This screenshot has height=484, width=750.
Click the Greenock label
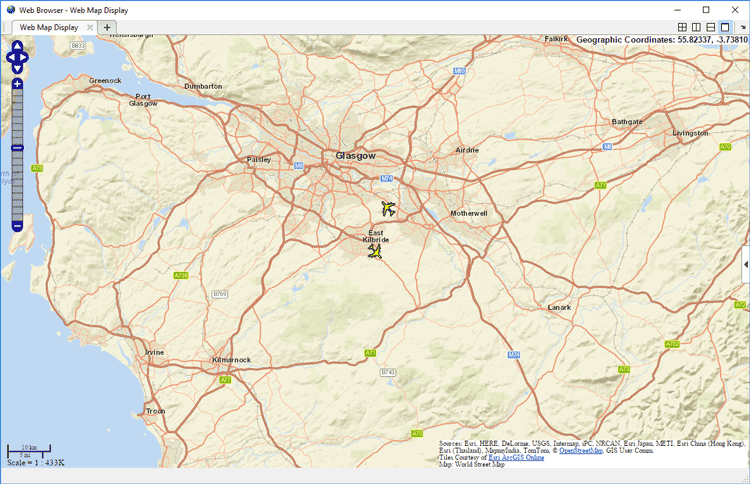(x=105, y=80)
